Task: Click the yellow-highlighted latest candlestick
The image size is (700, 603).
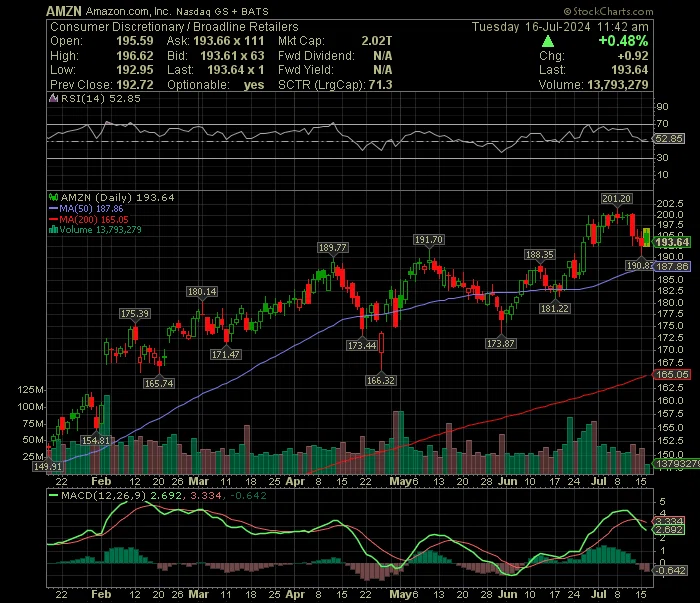Action: (x=646, y=237)
